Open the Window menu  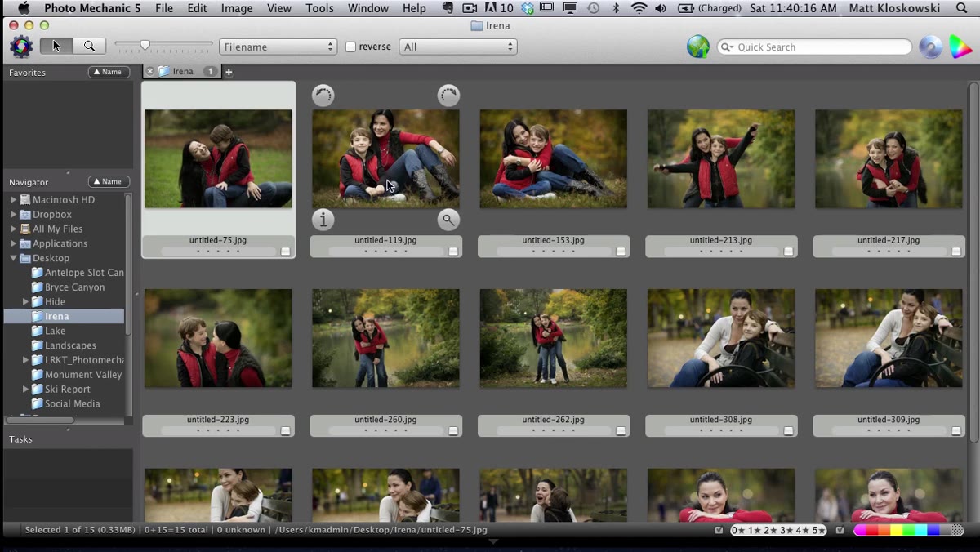point(368,8)
